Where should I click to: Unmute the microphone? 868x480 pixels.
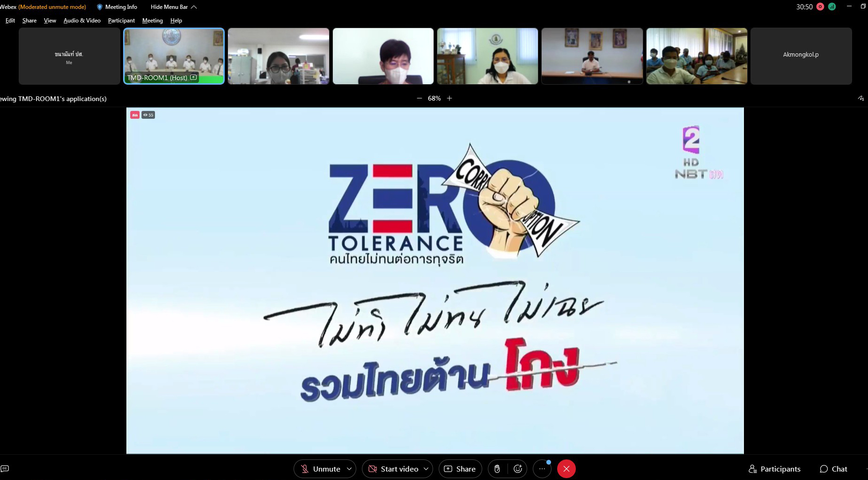pos(320,469)
